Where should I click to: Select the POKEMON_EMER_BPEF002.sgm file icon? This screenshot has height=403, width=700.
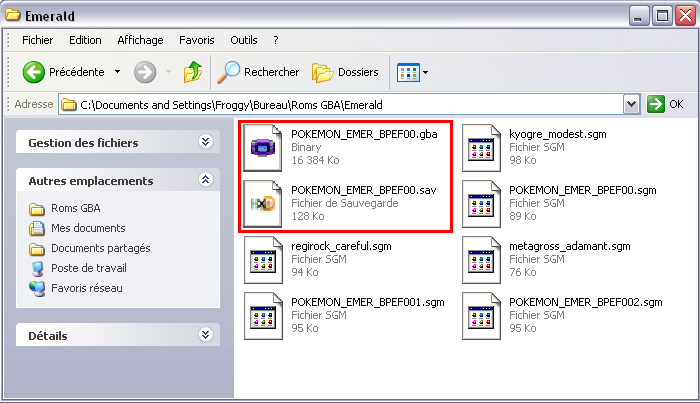481,316
